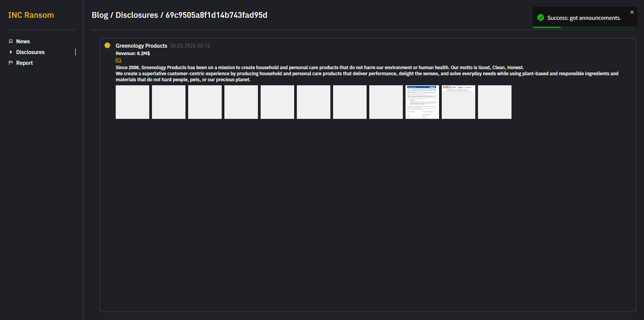644x320 pixels.
Task: Open the News section in the sidebar
Action: coord(23,42)
